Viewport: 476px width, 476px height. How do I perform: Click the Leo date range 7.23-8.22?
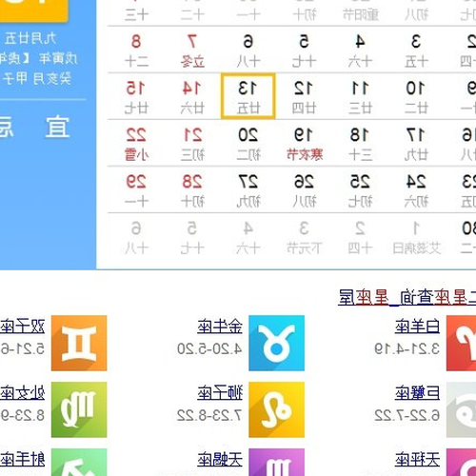coord(209,415)
